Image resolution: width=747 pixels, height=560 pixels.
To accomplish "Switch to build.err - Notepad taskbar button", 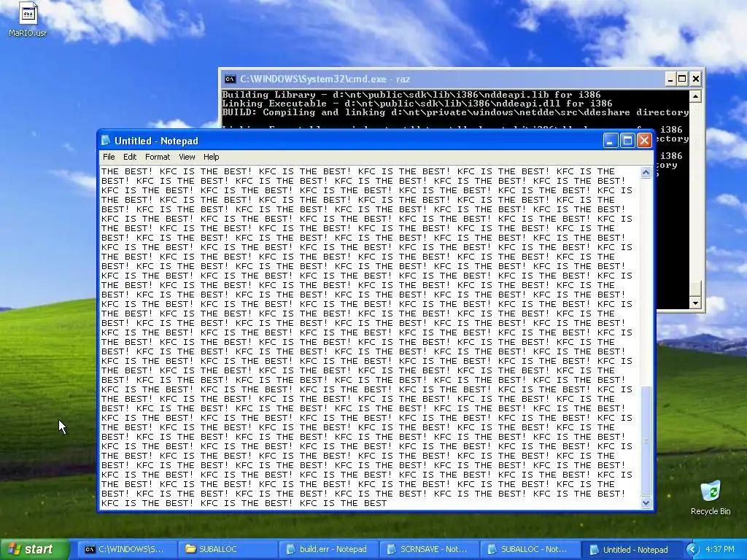I will [x=328, y=550].
